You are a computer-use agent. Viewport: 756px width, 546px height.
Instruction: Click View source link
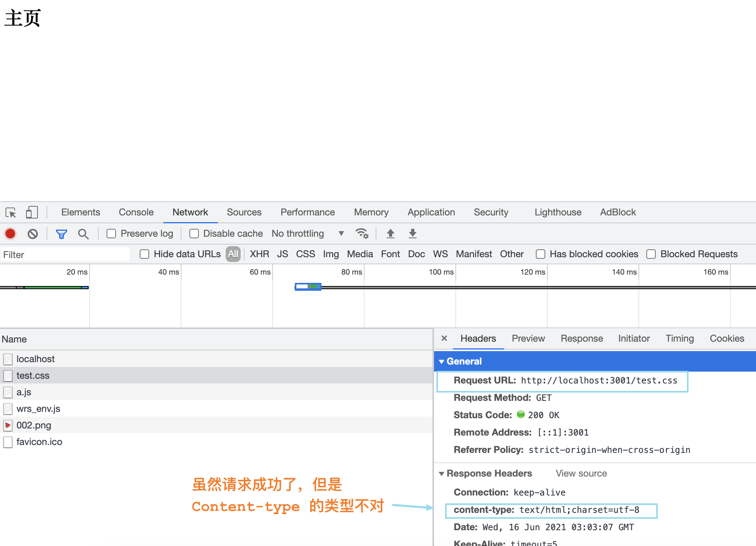point(581,473)
